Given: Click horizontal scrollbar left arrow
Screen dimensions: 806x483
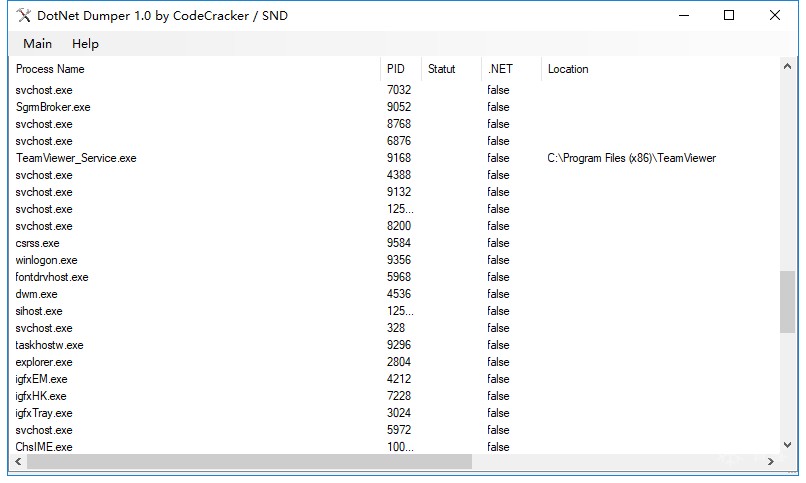Looking at the screenshot, I should tap(18, 461).
